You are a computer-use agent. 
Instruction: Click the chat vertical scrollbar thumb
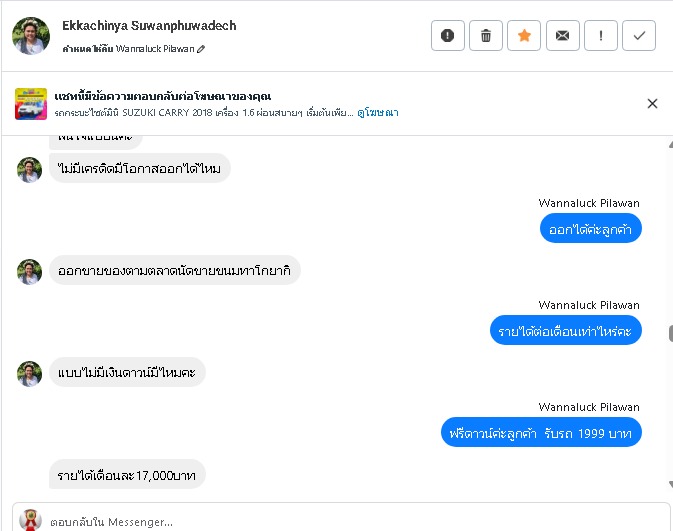tap(669, 333)
